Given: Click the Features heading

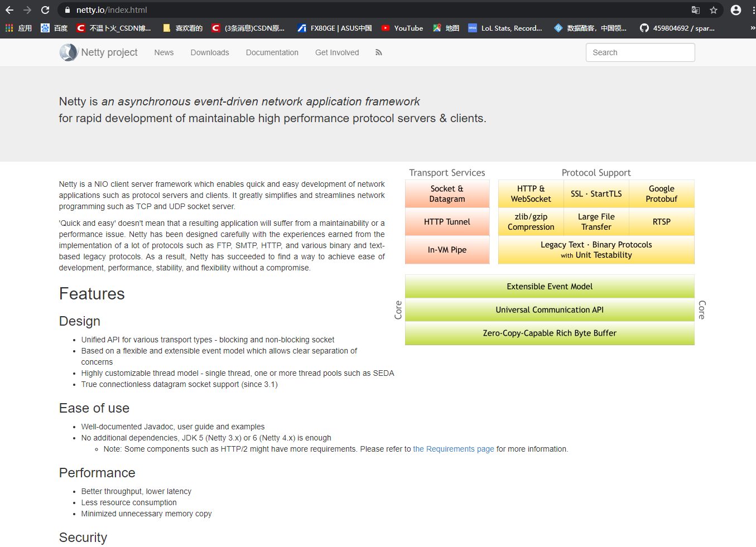Looking at the screenshot, I should 92,294.
